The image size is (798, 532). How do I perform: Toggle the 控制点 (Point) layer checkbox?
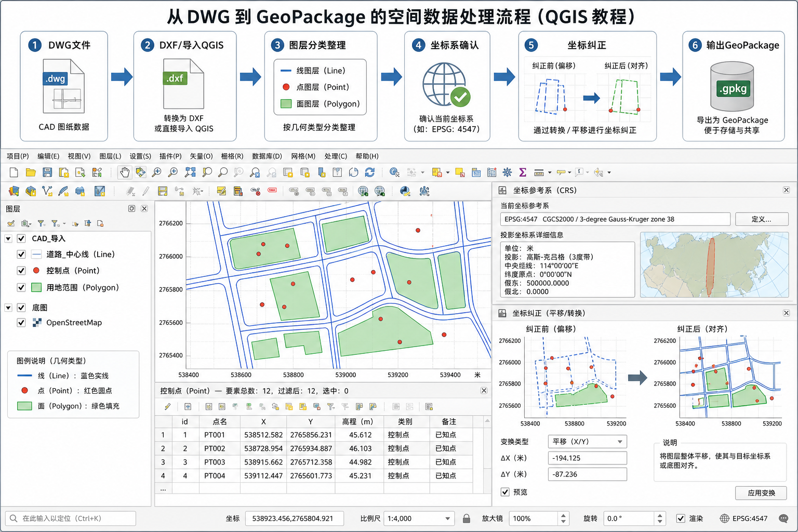point(21,271)
